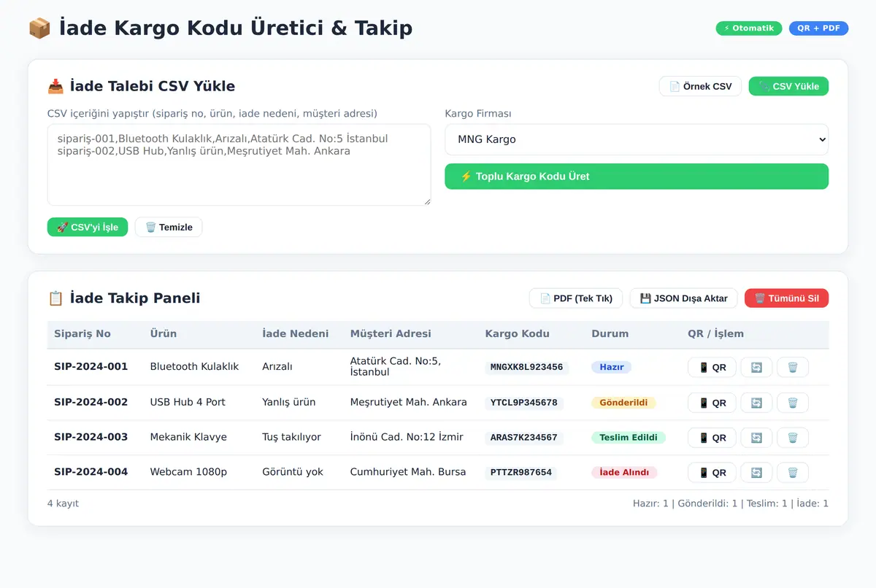This screenshot has width=876, height=588.
Task: Process the CSV with CSV'yi İşle
Action: click(x=88, y=227)
